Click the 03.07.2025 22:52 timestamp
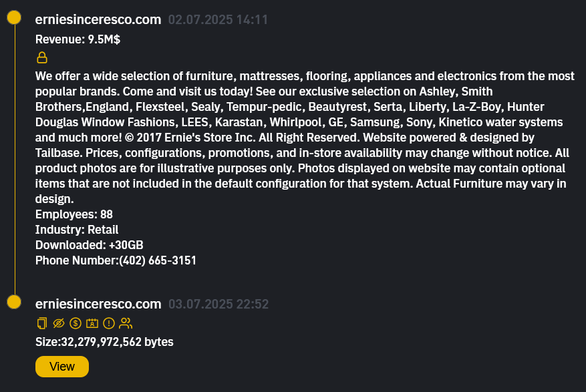The image size is (586, 392). (x=218, y=305)
